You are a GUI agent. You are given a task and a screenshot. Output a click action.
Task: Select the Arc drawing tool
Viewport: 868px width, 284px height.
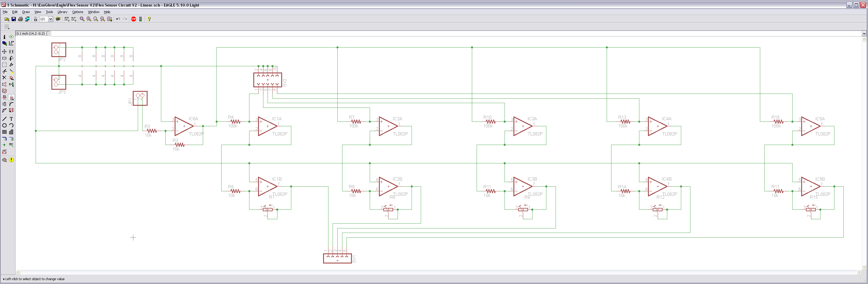click(11, 125)
